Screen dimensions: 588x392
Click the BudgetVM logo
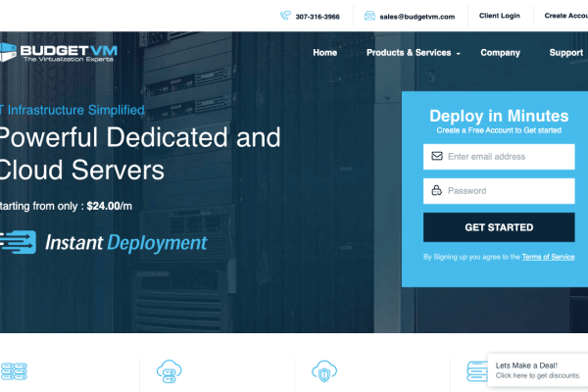coord(59,53)
